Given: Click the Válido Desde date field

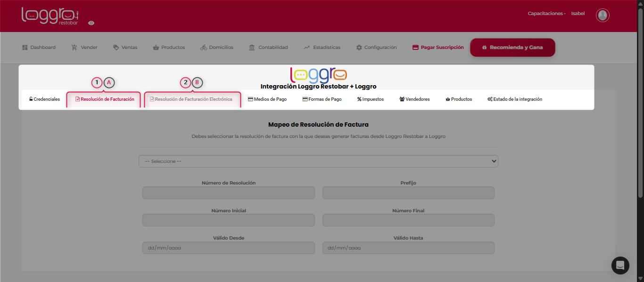Looking at the screenshot, I should [228, 248].
